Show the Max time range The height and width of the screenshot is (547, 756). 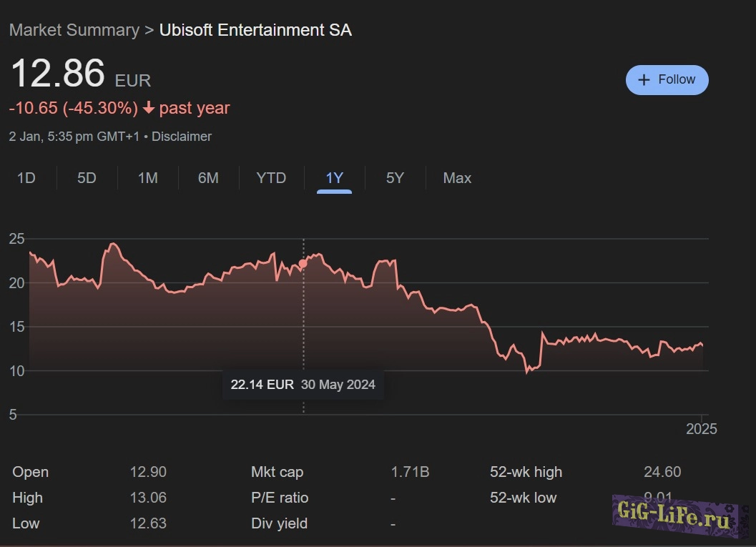coord(457,178)
